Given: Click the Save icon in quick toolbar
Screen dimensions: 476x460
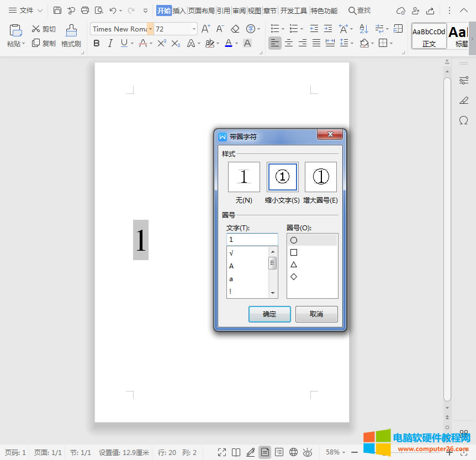Looking at the screenshot, I should click(x=57, y=10).
